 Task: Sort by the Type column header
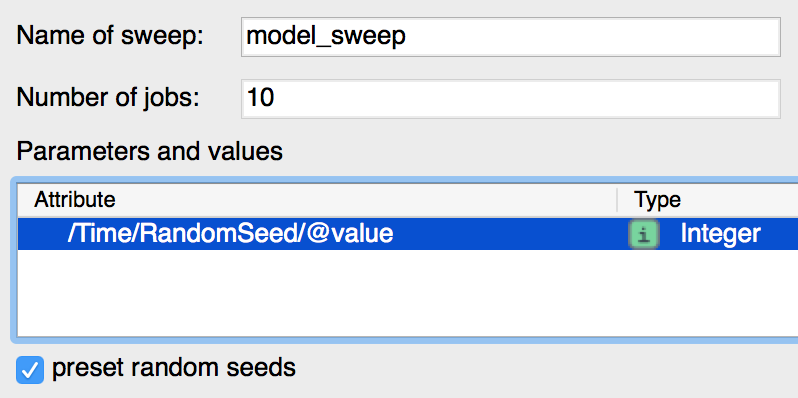pyautogui.click(x=657, y=200)
